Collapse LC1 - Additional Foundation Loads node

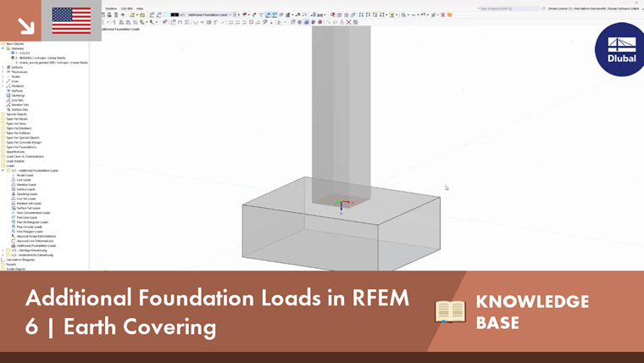tap(3, 170)
